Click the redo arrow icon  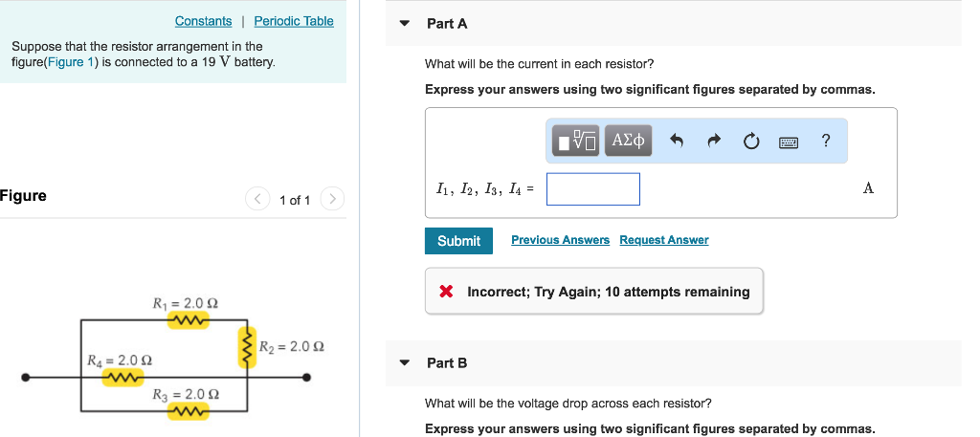coord(714,142)
